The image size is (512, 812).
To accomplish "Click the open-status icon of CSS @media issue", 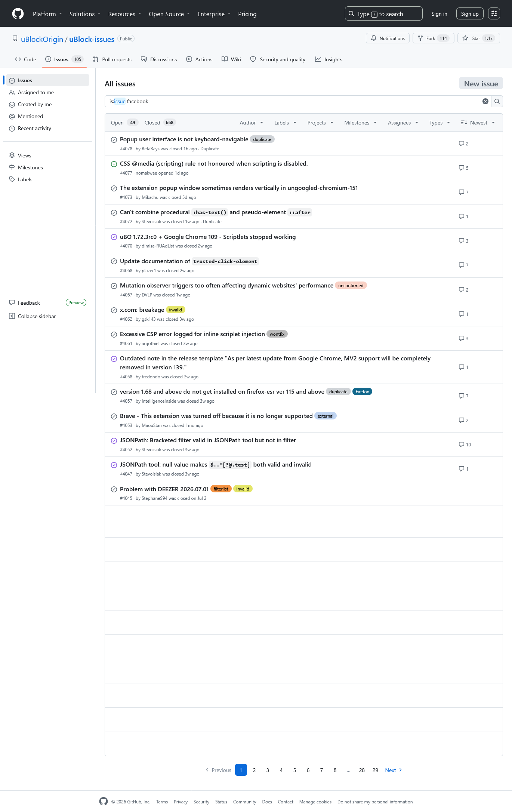I will click(x=114, y=164).
